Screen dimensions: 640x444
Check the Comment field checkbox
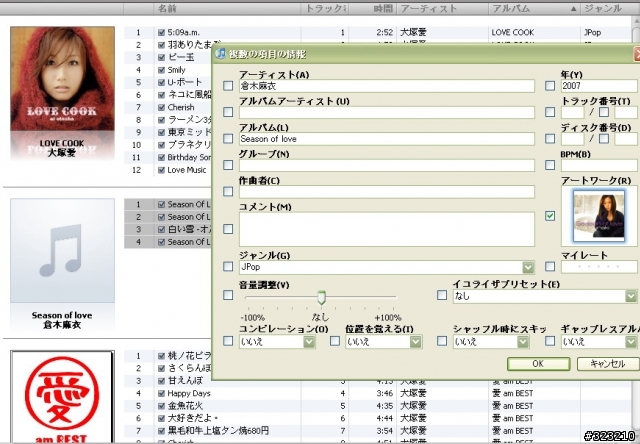coord(228,229)
